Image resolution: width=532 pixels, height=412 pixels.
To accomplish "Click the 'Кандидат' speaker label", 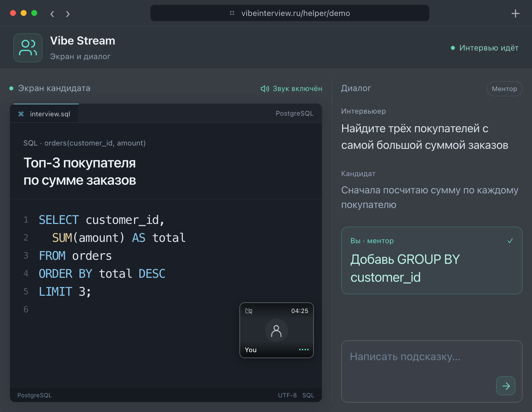I will (358, 173).
